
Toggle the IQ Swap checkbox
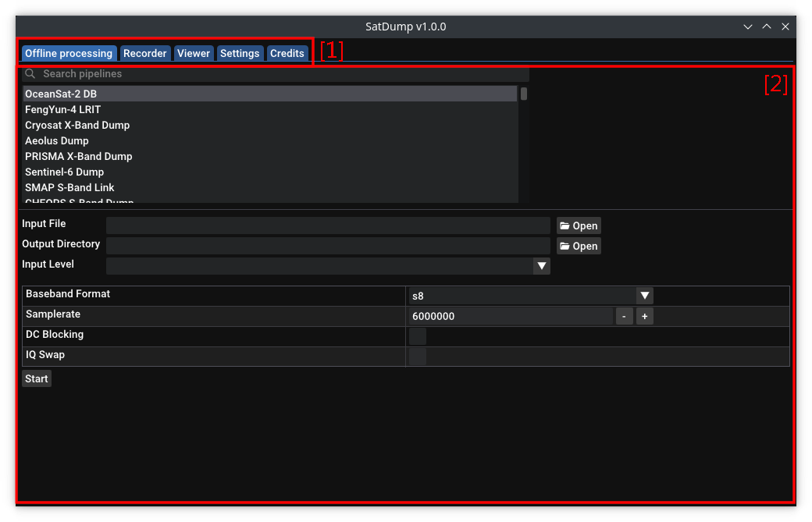[x=418, y=357]
